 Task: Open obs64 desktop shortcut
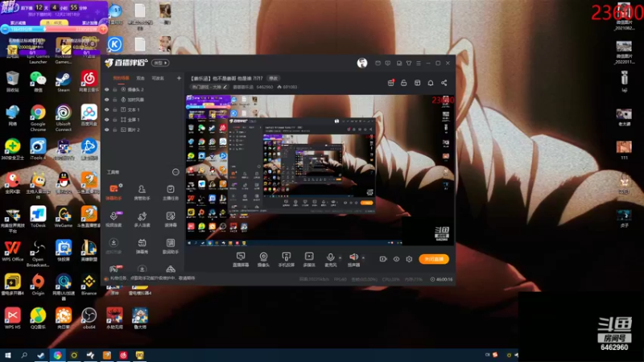click(x=89, y=319)
